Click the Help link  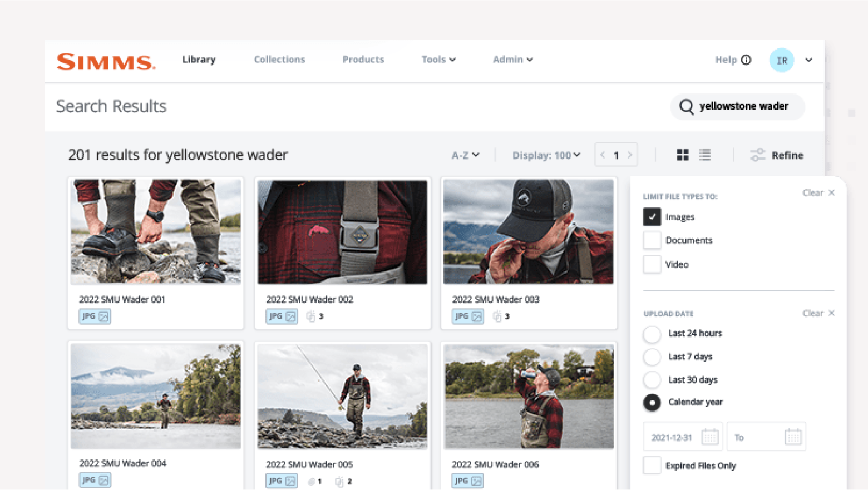(726, 60)
